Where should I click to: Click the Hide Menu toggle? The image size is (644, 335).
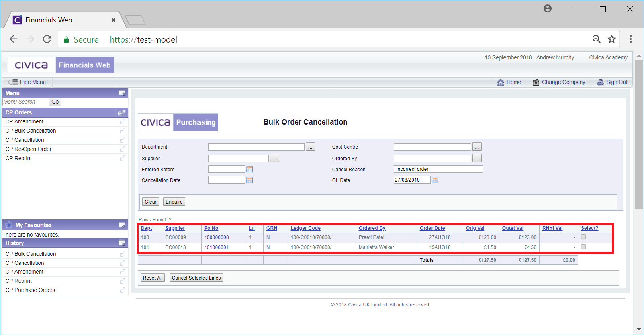(x=27, y=82)
